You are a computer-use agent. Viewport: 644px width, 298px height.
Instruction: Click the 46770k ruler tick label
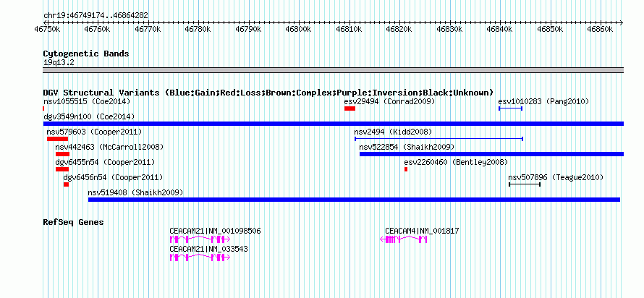click(x=148, y=29)
